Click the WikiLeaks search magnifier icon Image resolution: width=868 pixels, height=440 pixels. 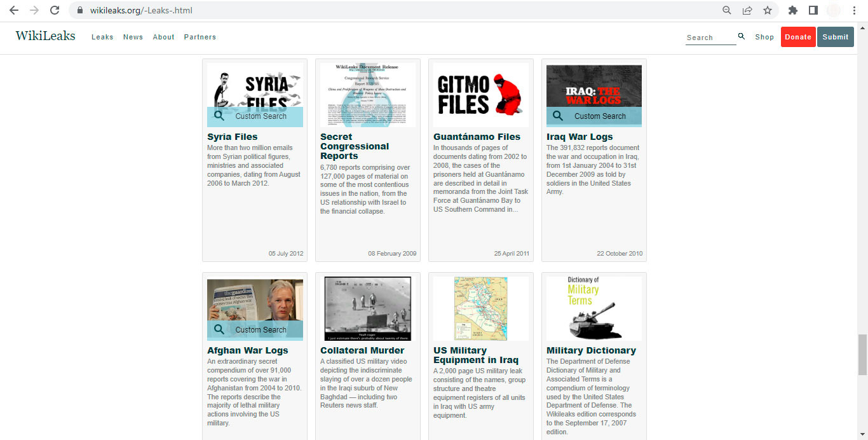pos(741,36)
